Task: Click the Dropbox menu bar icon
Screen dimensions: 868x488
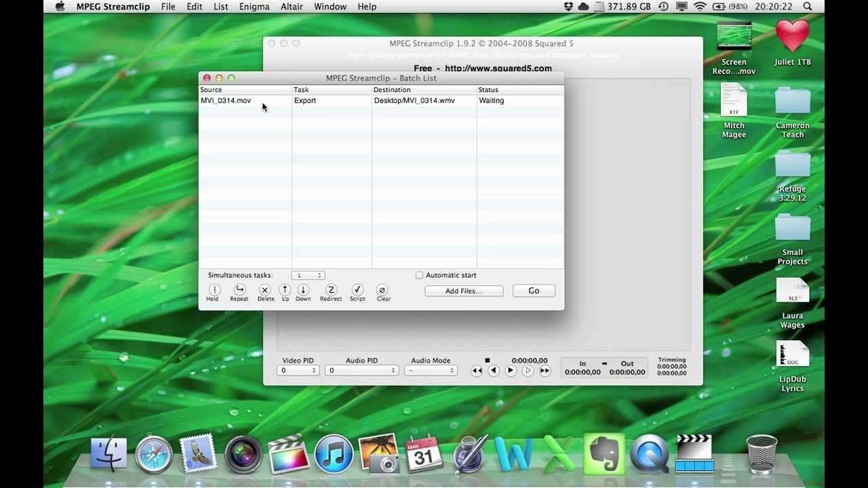Action: (568, 6)
